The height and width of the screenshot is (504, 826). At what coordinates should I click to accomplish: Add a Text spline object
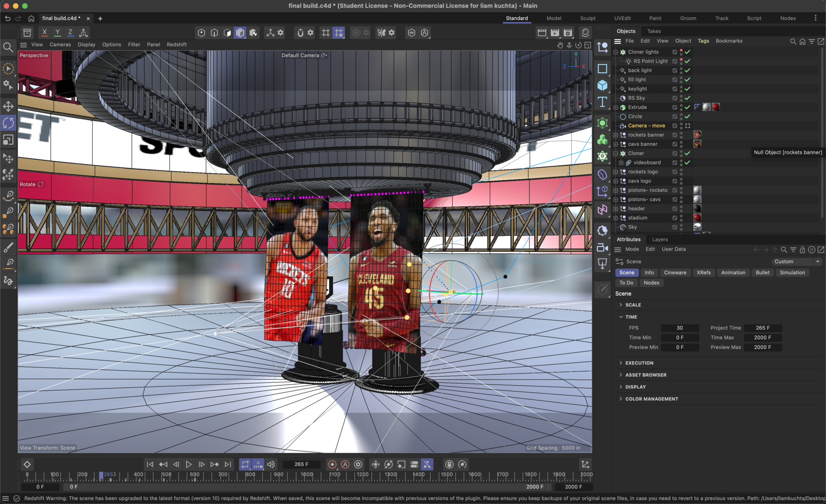click(602, 102)
